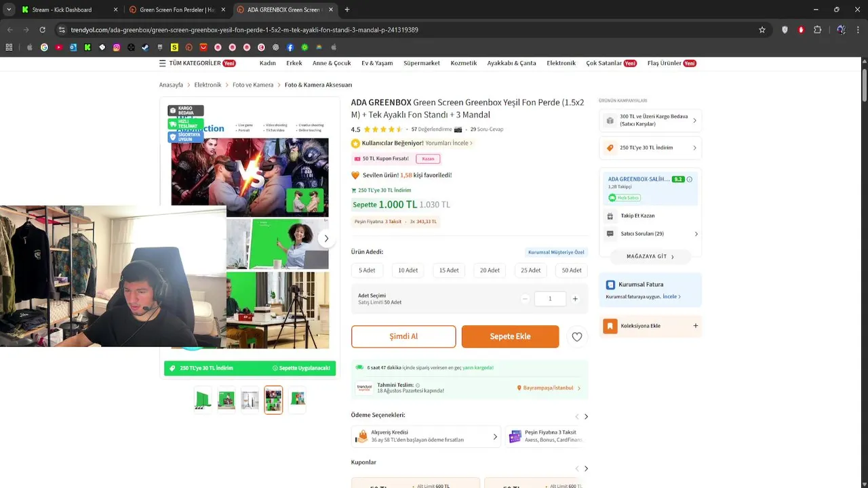Open Instagram bookmark icon
868x488 pixels.
coord(117,47)
